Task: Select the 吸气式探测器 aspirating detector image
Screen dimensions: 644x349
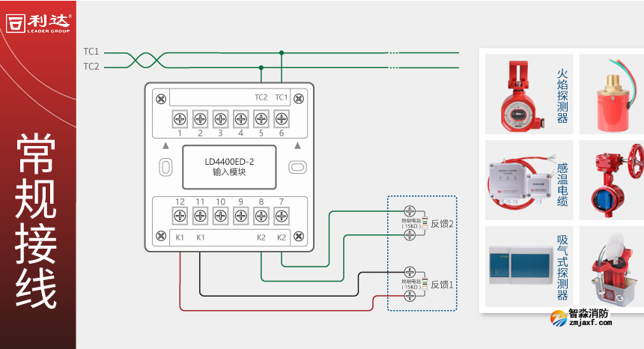Action: (518, 266)
